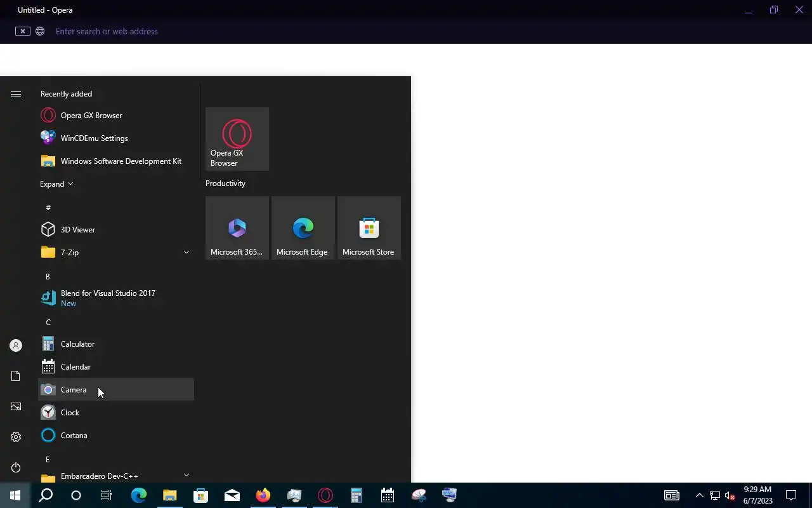Viewport: 812px width, 508px height.
Task: Open Cortana circle on the taskbar
Action: [x=76, y=495]
